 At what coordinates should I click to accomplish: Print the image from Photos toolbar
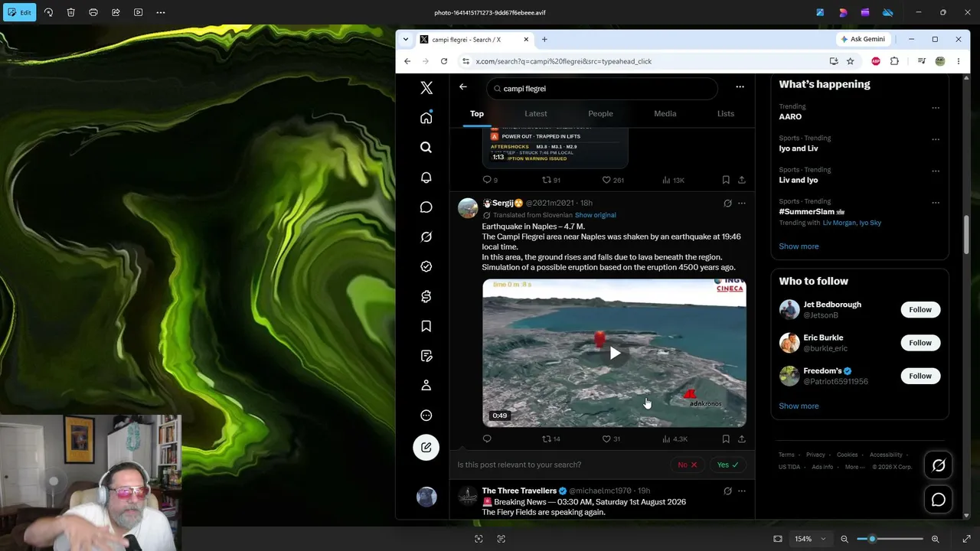pos(93,12)
